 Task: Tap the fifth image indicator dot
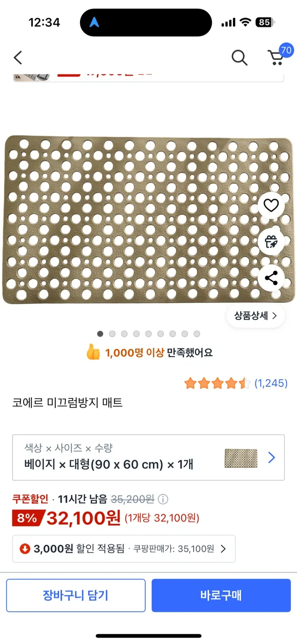[x=148, y=334]
